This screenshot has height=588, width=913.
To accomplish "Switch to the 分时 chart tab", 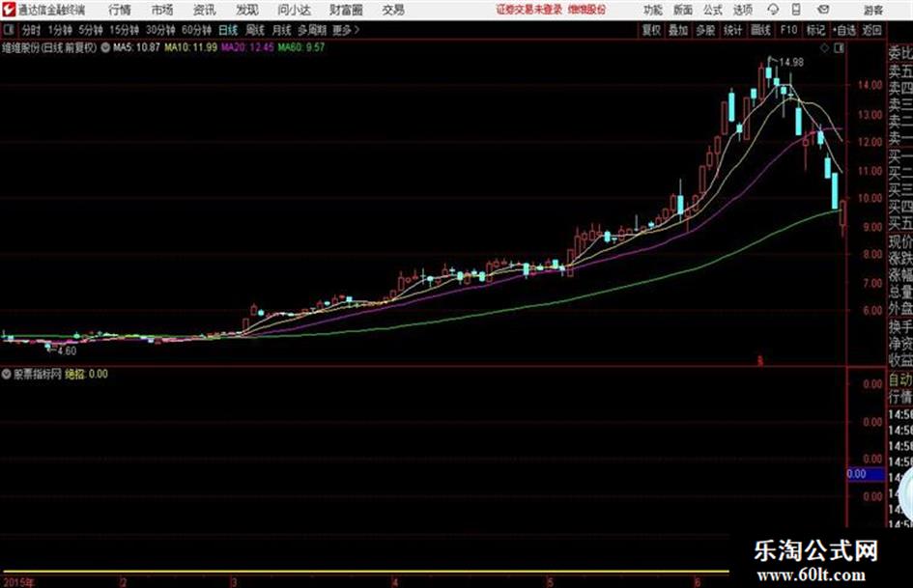I will tap(32, 30).
